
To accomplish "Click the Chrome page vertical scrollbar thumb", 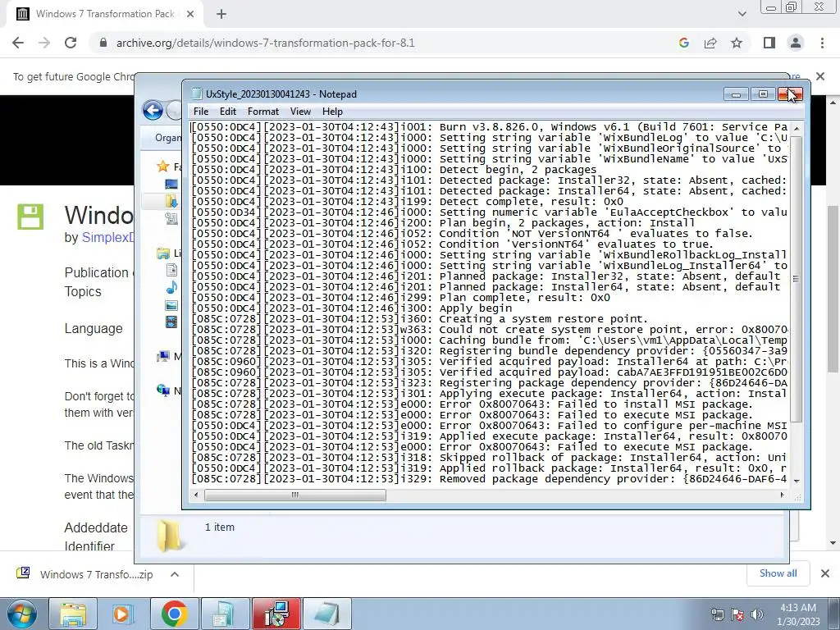I will point(833,290).
